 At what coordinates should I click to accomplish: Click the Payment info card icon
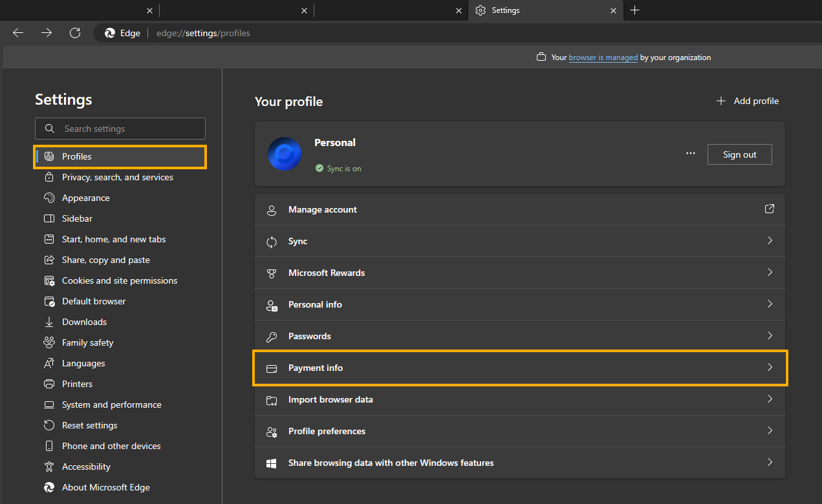(272, 368)
